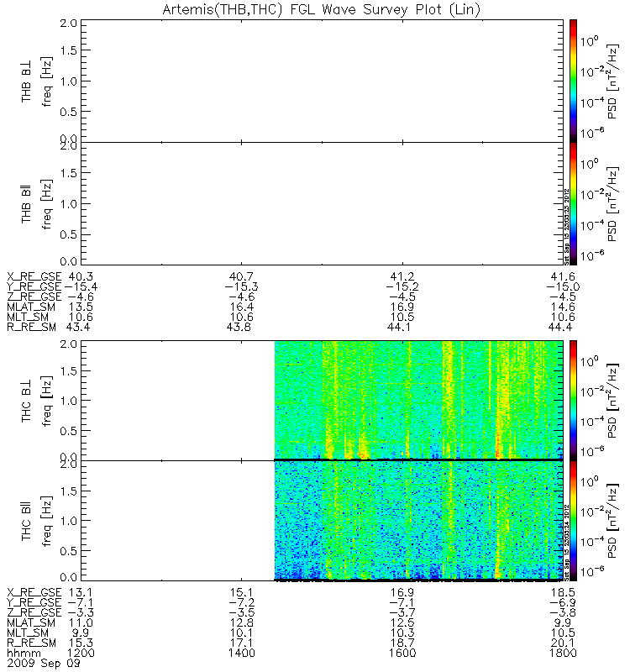Click the hhmm time label 1400

pos(242,653)
